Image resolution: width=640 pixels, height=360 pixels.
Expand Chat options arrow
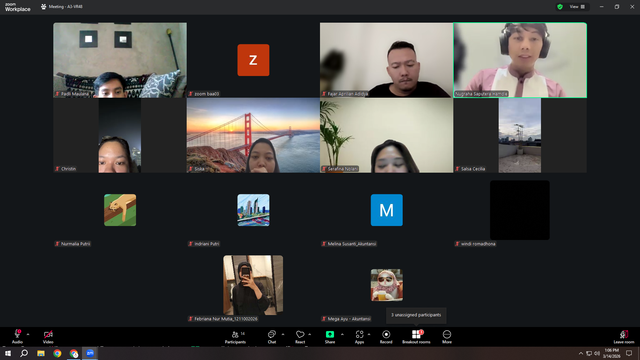tap(283, 334)
